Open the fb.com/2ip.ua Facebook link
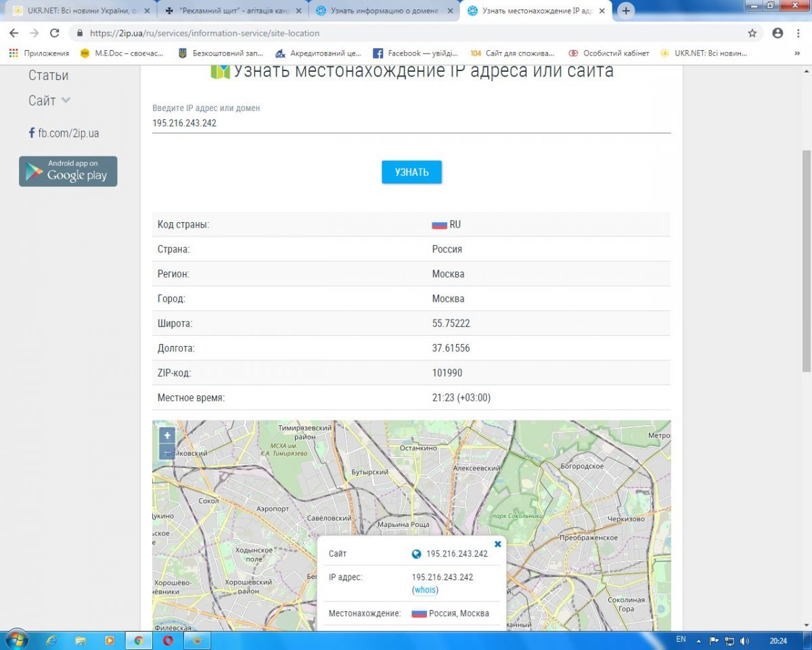Image resolution: width=812 pixels, height=650 pixels. [x=64, y=133]
